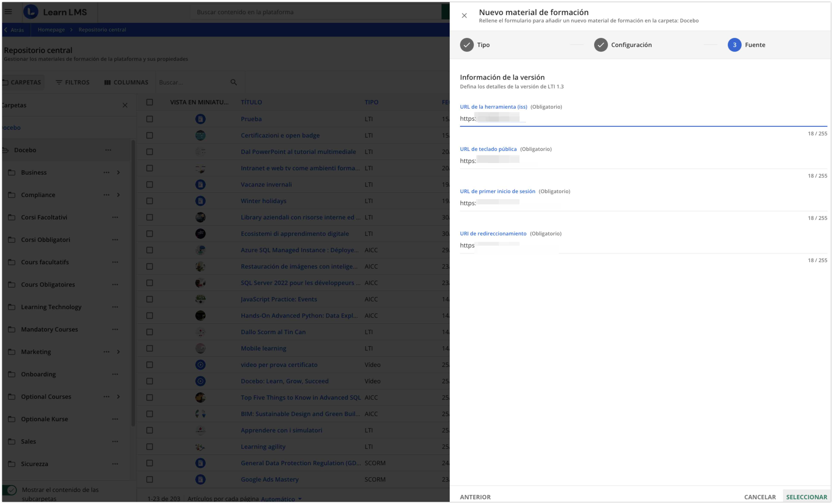Select checkbox for Winter holidays row

coord(149,201)
